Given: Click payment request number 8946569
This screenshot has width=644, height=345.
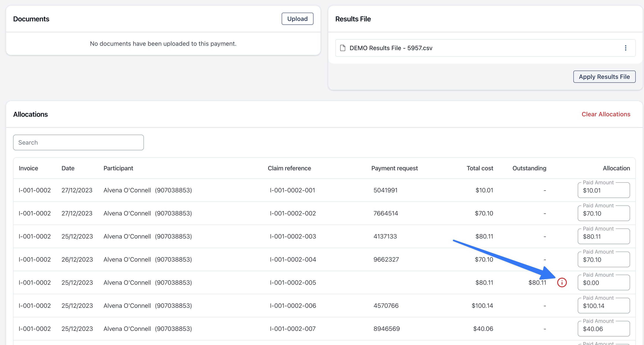Looking at the screenshot, I should 387,329.
